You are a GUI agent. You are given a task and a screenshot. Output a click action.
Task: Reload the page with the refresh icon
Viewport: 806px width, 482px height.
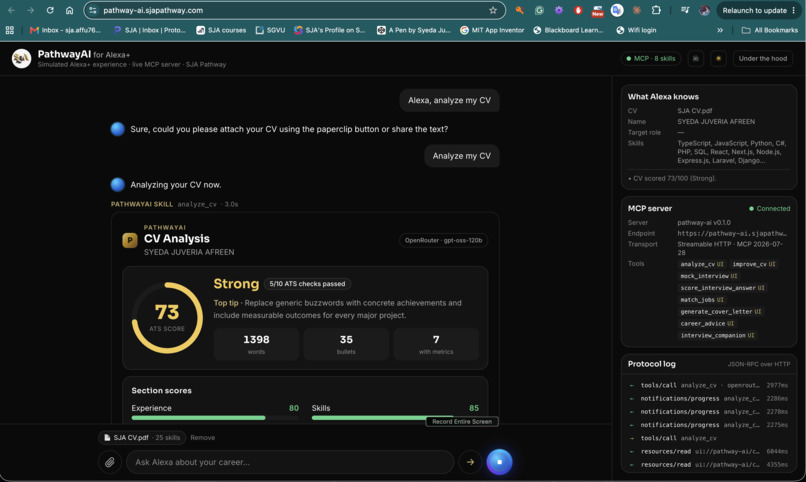click(50, 10)
